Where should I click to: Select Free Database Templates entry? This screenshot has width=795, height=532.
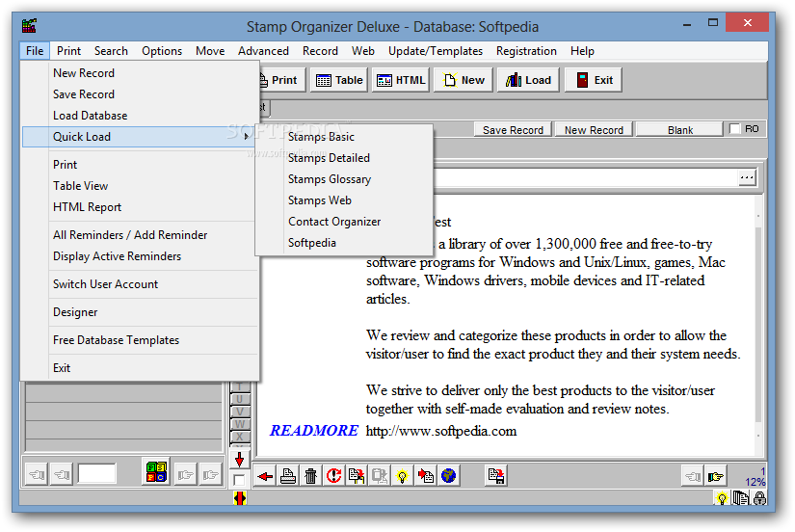click(141, 340)
